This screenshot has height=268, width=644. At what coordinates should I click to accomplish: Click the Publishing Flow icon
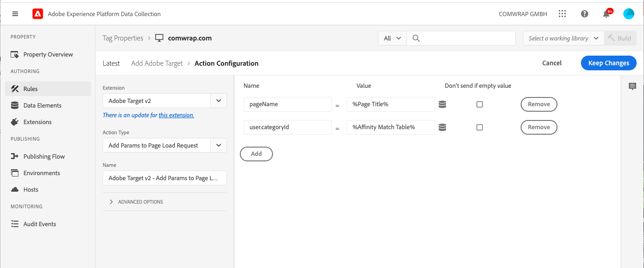tap(15, 156)
